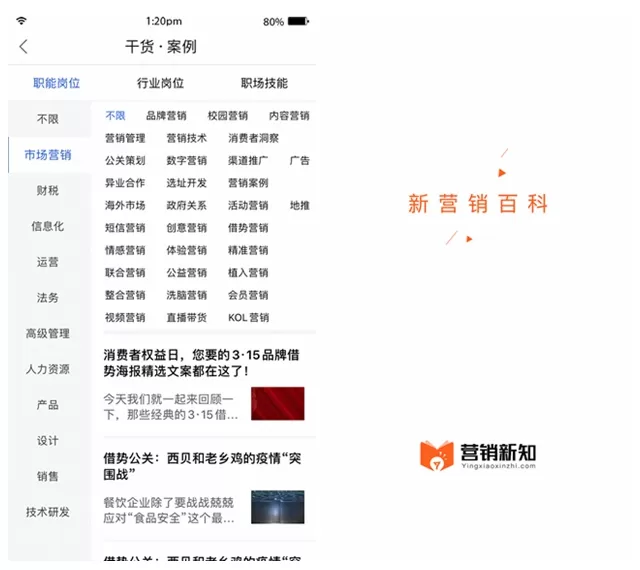Select 高级管理 category in sidebar

48,333
